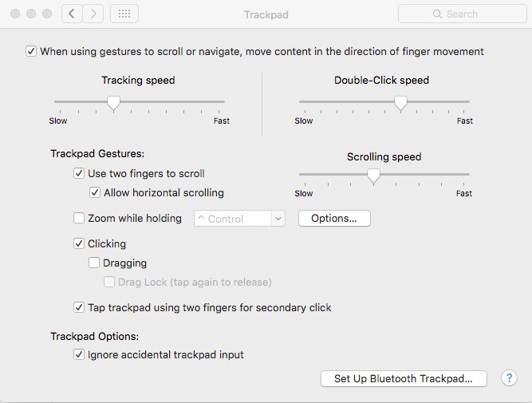
Task: Click the back navigation arrow
Action: click(x=72, y=14)
